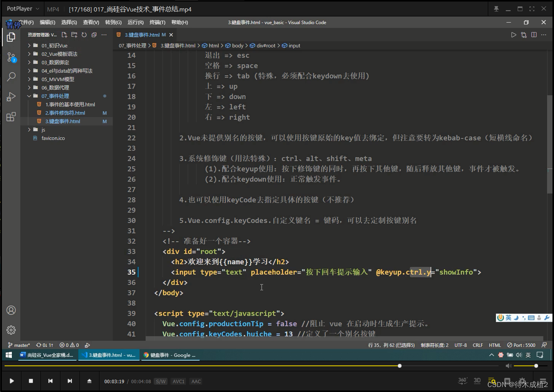Viewport: 554px width, 392px height.
Task: Click PotPlayer play button
Action: (11, 381)
